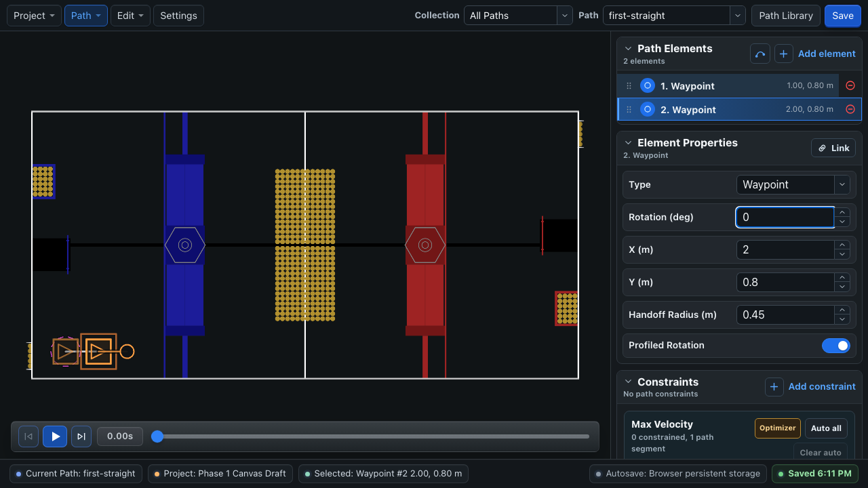Click into the Y (m) field
868x488 pixels.
785,282
